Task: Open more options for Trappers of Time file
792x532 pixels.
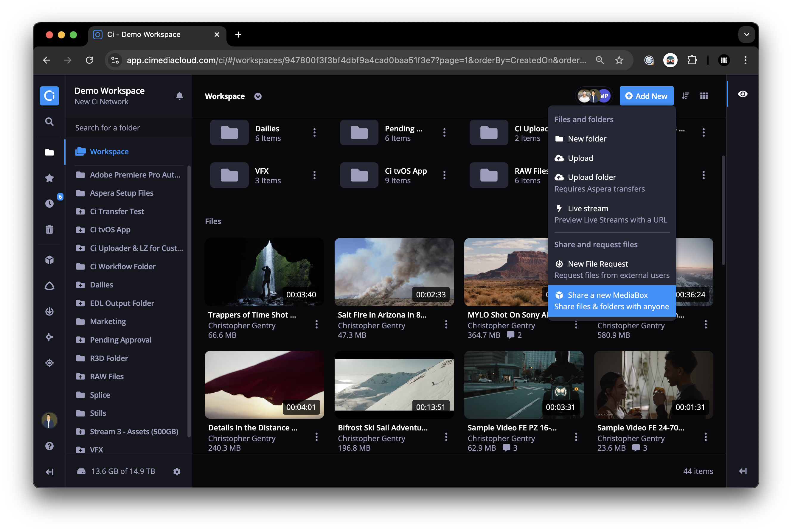Action: (x=316, y=324)
